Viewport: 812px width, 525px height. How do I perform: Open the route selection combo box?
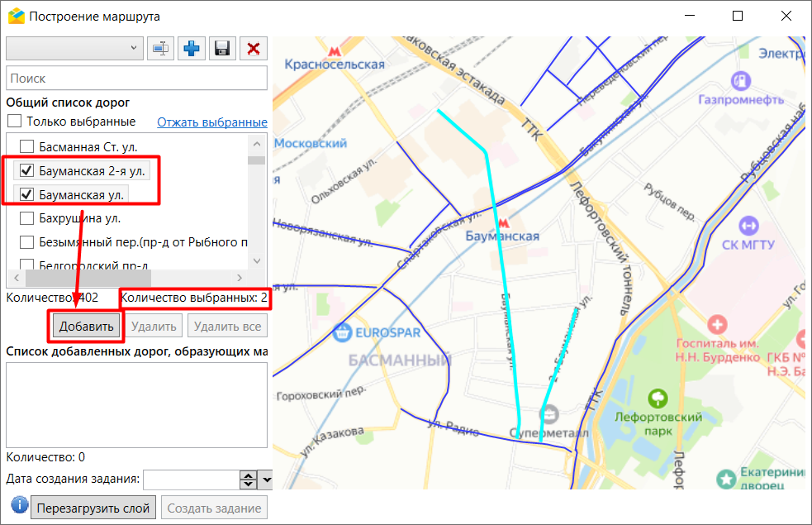(74, 48)
